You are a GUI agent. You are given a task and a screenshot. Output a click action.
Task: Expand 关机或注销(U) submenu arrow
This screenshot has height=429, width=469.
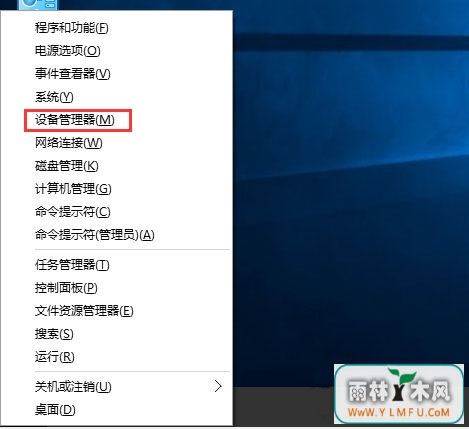pos(218,386)
